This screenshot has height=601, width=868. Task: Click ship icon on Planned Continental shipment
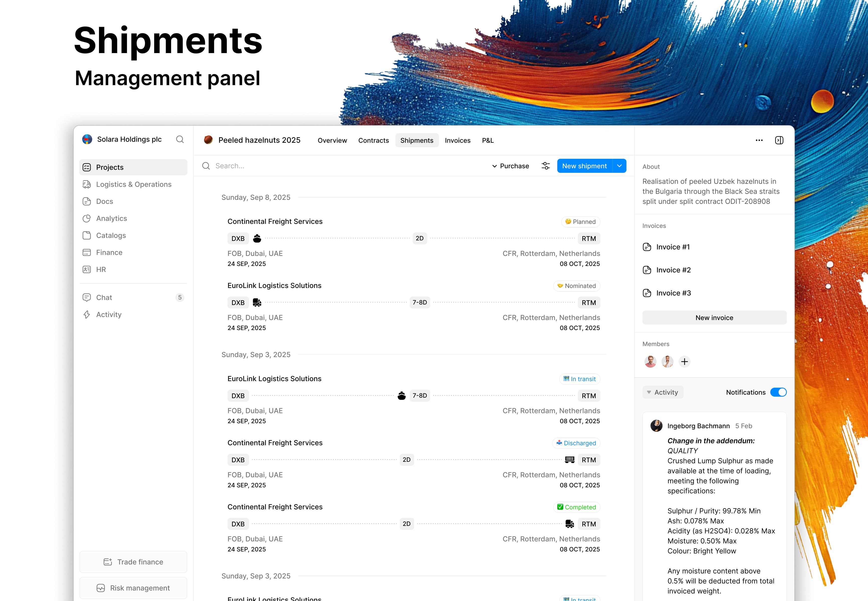tap(257, 238)
